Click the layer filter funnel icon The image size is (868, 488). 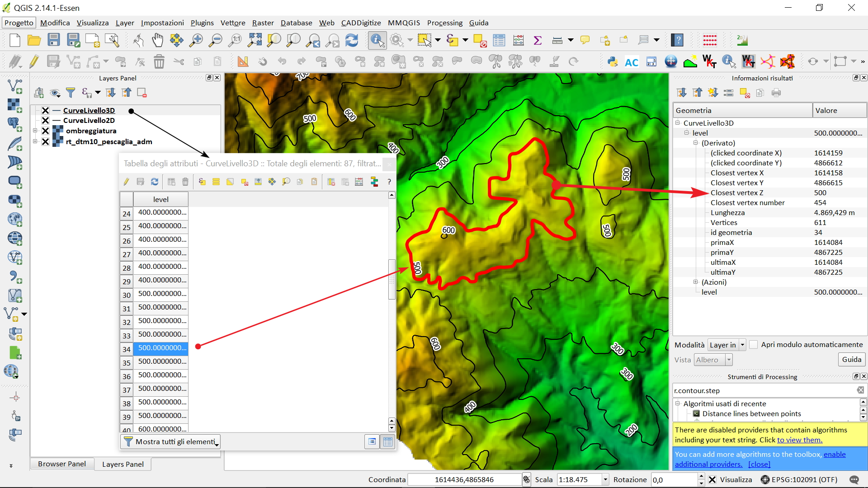71,93
